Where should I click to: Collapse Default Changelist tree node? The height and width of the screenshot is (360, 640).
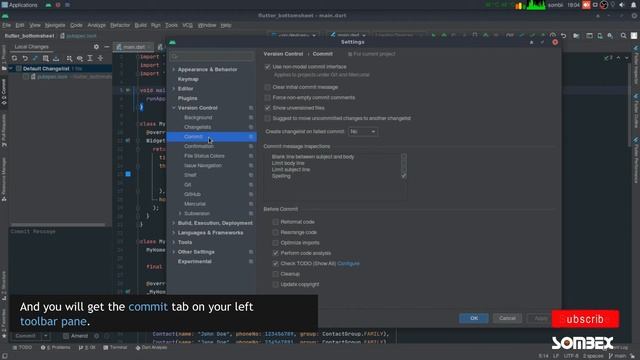tap(11, 69)
